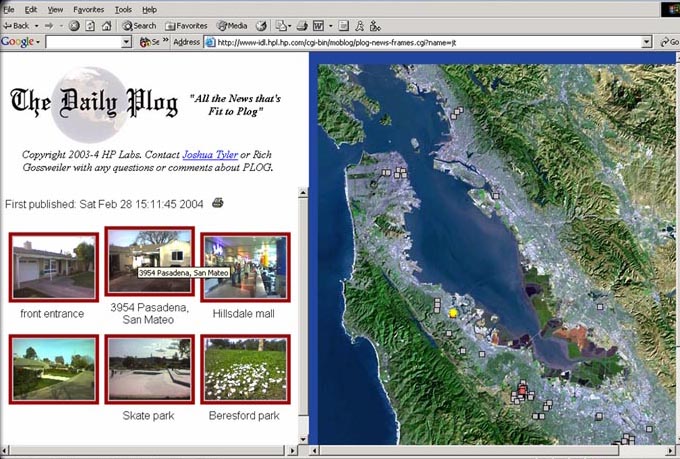Viewport: 680px width, 459px height.
Task: Open the Favorites toolbar button
Action: 186,25
